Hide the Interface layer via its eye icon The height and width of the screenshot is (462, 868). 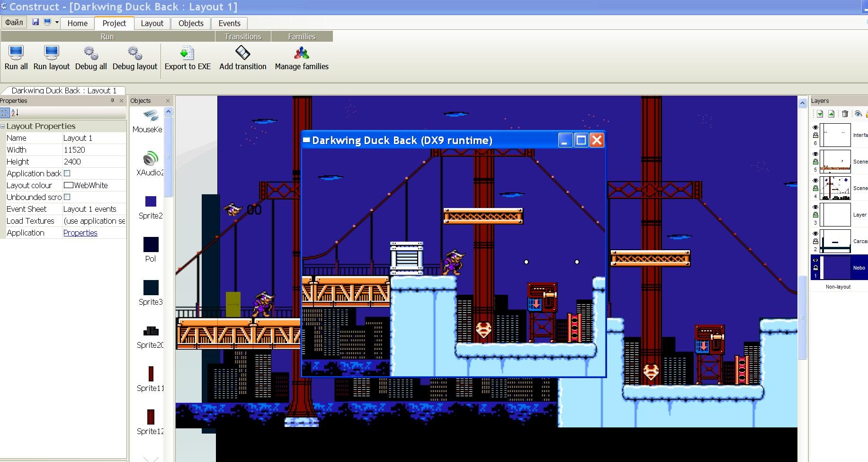coord(815,127)
